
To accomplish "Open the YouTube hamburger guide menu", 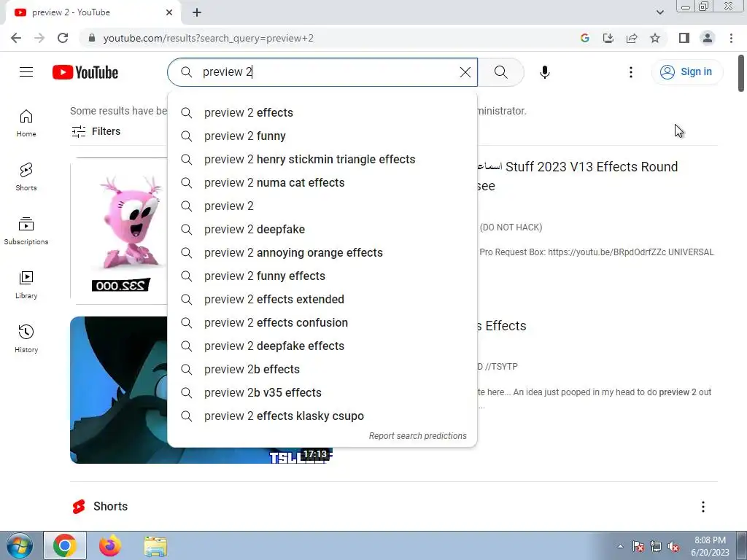I will [x=26, y=72].
